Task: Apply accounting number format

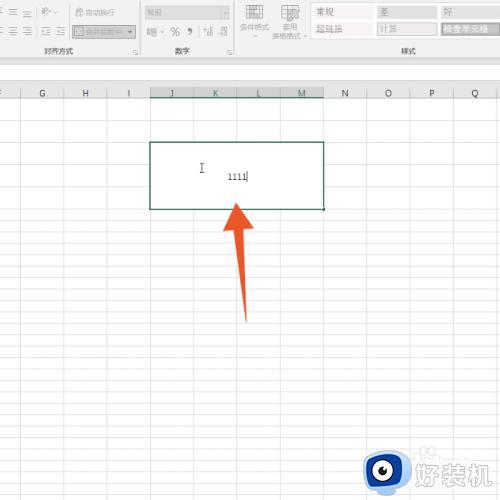Action: pyautogui.click(x=152, y=32)
